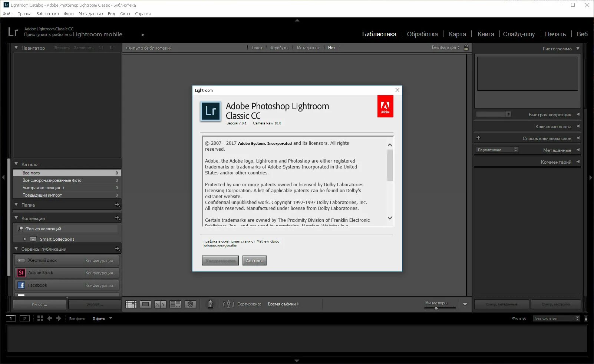Screen dimensions: 594x364
Task: Select the Текст filter option
Action: (x=257, y=48)
